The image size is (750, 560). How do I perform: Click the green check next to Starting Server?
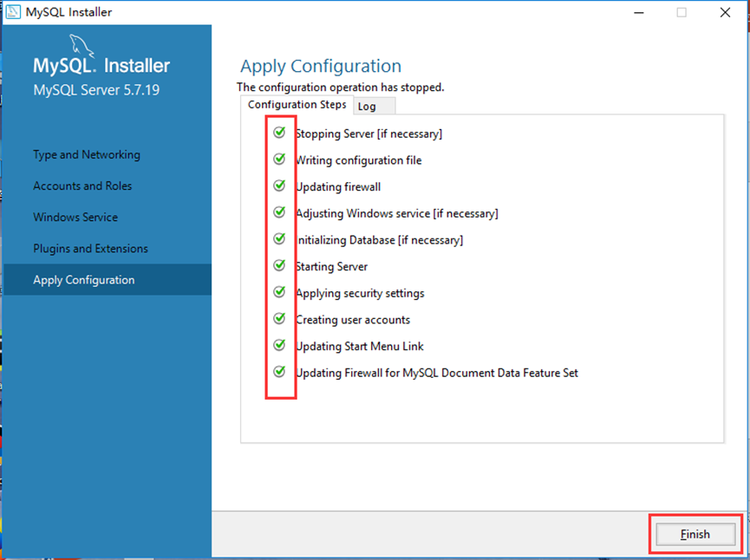tap(279, 265)
